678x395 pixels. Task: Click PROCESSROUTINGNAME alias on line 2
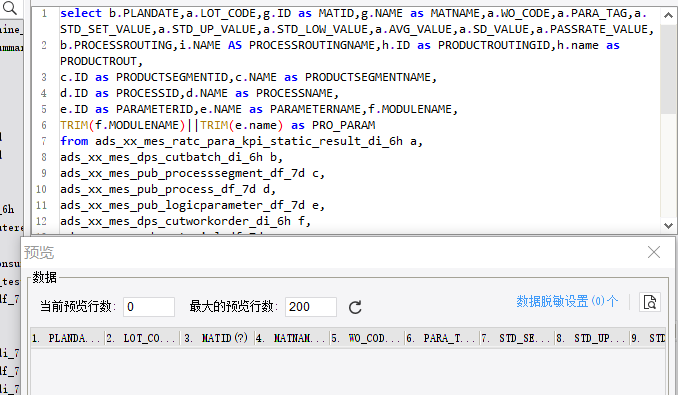point(312,45)
